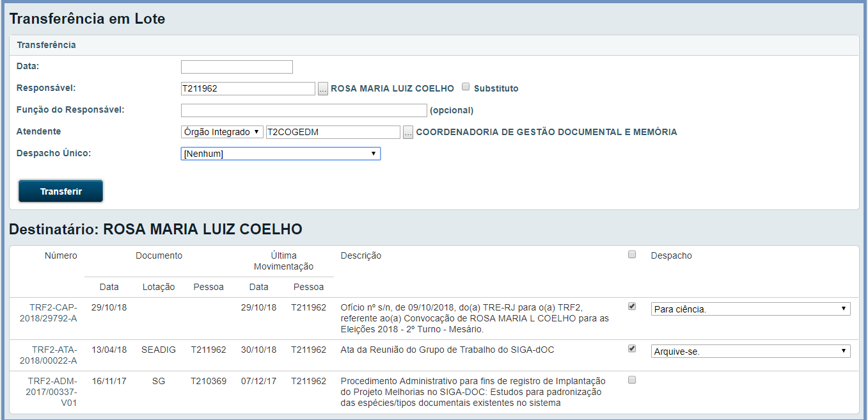Check the TRF2-ADM-2017/00337-V01 row checkbox
This screenshot has height=420, width=868.
coord(632,380)
